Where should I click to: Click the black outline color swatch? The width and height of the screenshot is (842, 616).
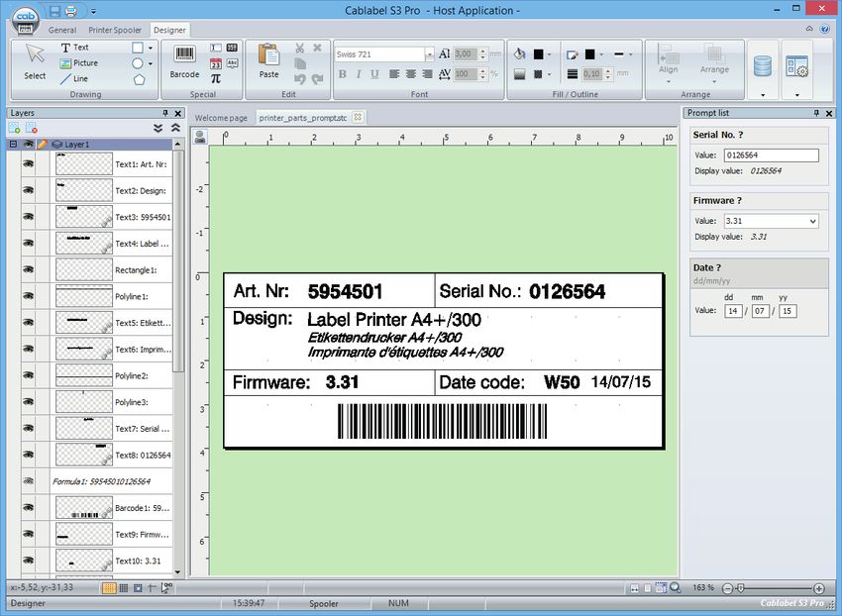pos(590,54)
